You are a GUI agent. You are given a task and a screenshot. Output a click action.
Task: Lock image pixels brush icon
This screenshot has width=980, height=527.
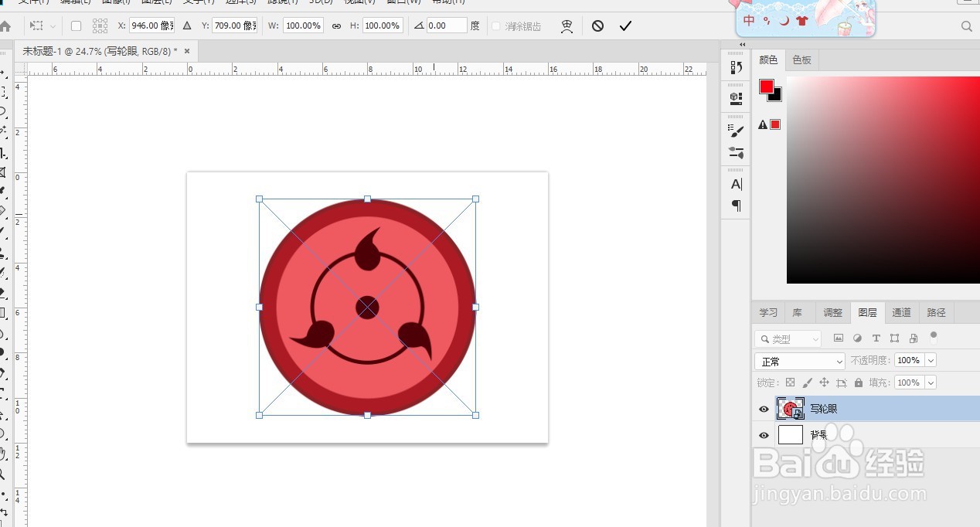(808, 382)
